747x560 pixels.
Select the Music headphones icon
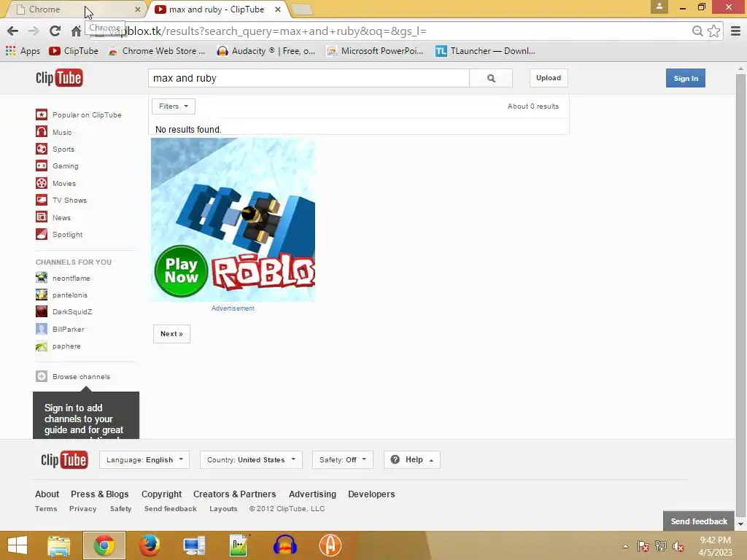42,132
